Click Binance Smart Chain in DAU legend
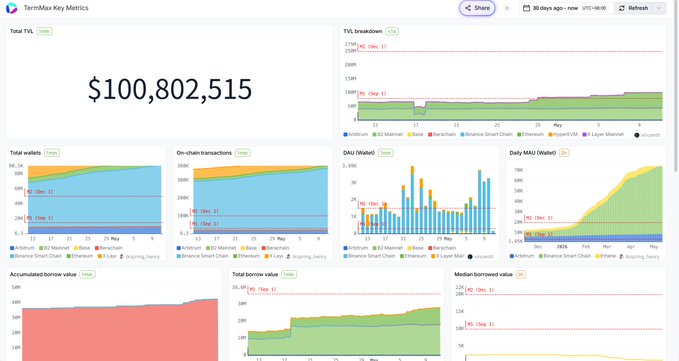The image size is (679, 361). tap(369, 256)
